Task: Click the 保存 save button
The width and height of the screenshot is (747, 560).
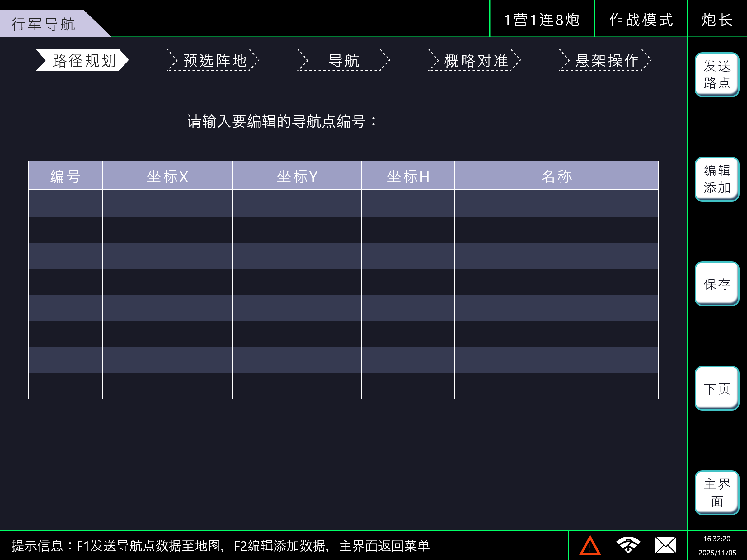Action: tap(716, 284)
